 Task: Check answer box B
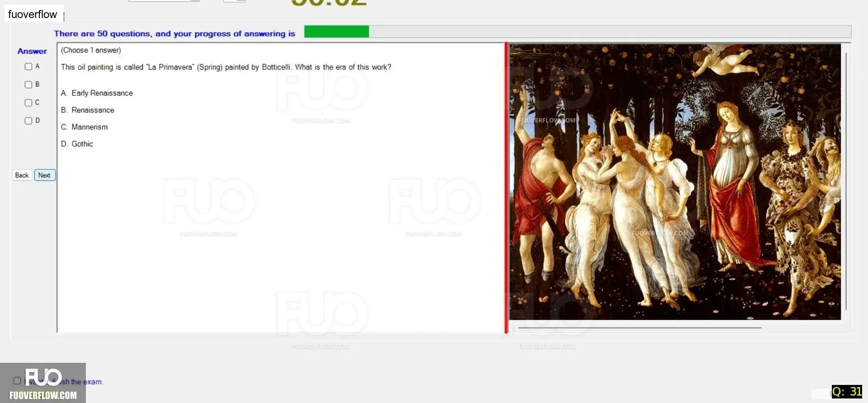pos(28,84)
